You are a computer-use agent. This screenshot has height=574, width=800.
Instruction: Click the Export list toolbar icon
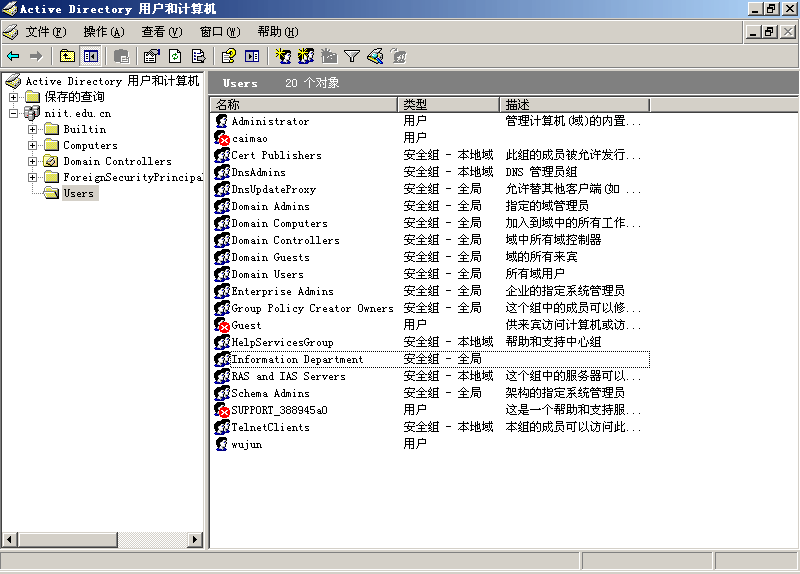pyautogui.click(x=198, y=56)
